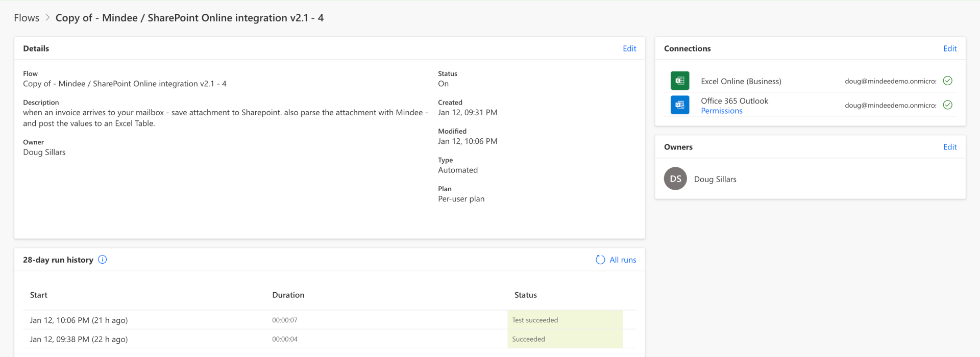Click the Automated type value

point(458,170)
